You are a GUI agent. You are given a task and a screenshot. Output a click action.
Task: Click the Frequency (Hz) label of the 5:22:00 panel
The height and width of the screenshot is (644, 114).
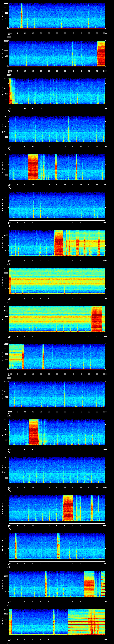point(3,16)
